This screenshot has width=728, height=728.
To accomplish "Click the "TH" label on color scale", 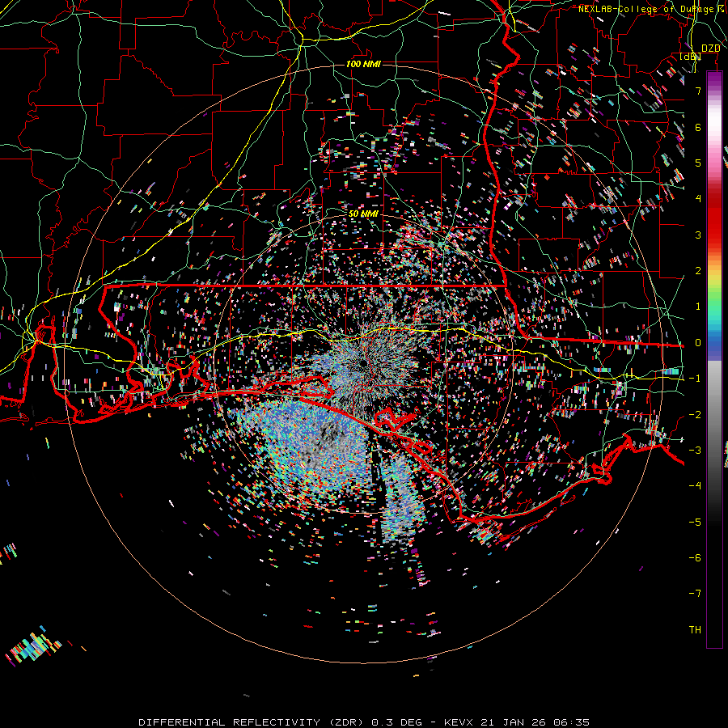I will click(x=695, y=630).
